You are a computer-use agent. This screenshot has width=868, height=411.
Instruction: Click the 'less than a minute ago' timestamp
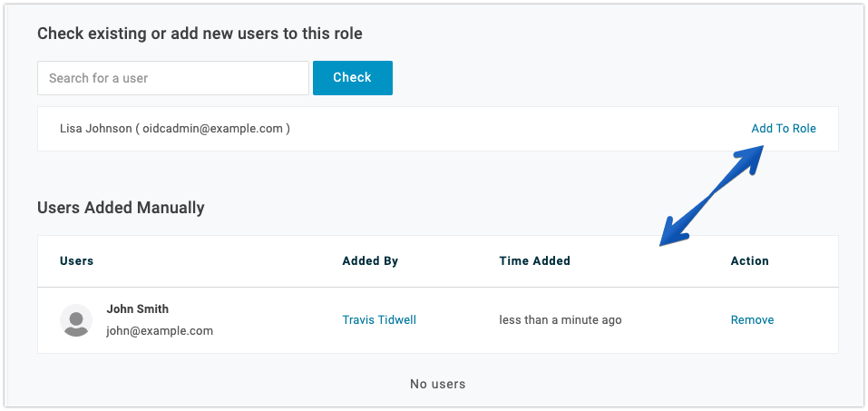click(x=561, y=320)
